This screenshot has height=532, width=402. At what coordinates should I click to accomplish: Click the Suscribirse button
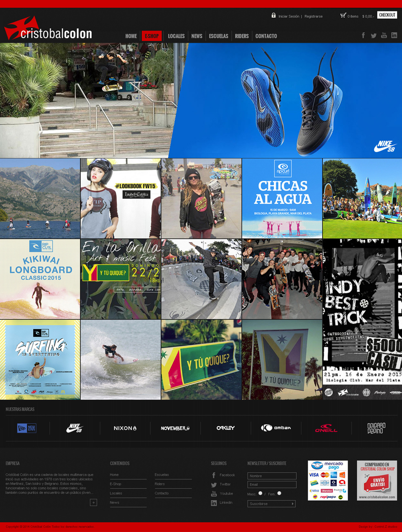(x=272, y=504)
